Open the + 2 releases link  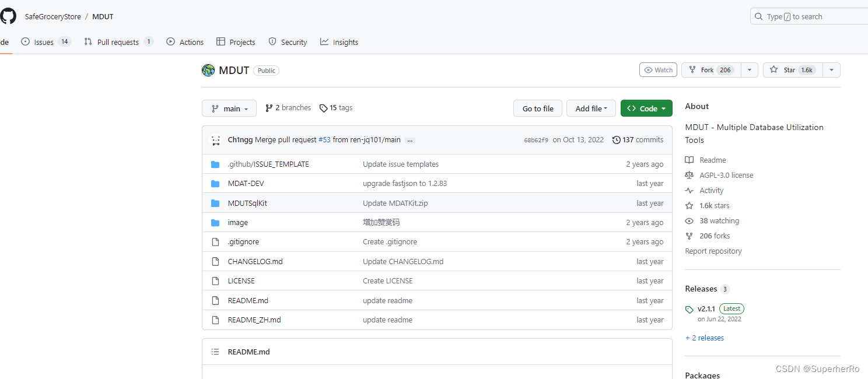[704, 338]
